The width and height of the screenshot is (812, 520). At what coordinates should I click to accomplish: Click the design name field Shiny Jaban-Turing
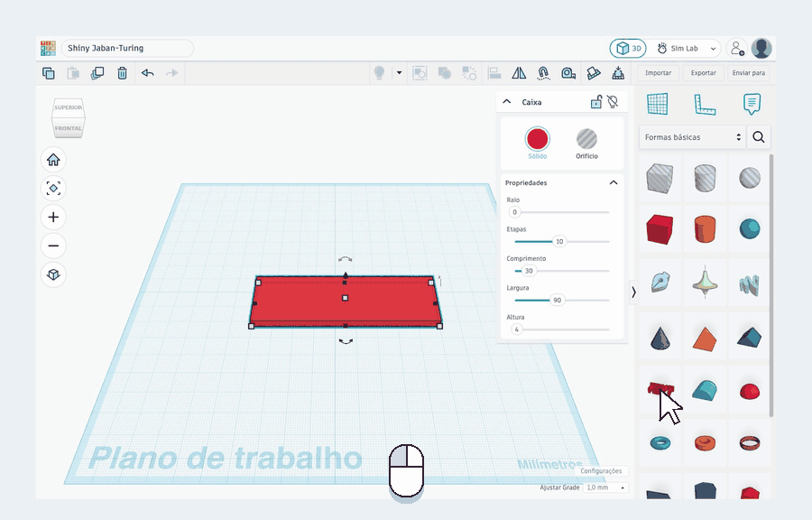127,48
